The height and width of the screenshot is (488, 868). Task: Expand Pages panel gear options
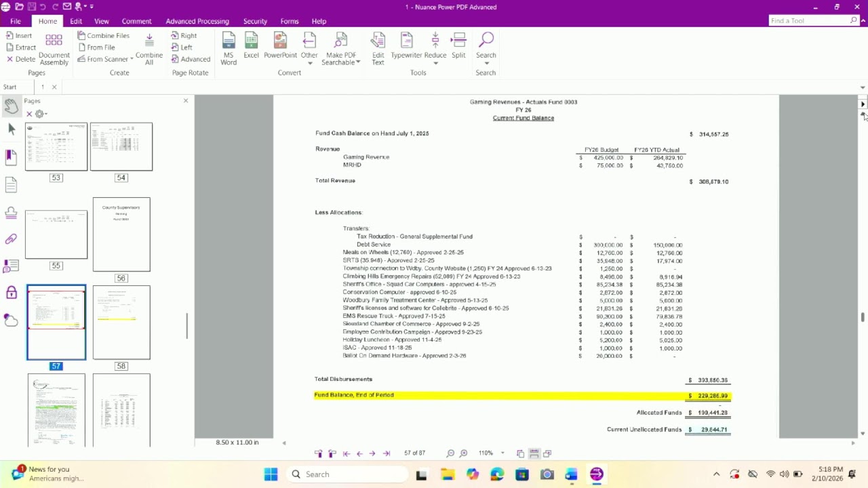pos(41,114)
